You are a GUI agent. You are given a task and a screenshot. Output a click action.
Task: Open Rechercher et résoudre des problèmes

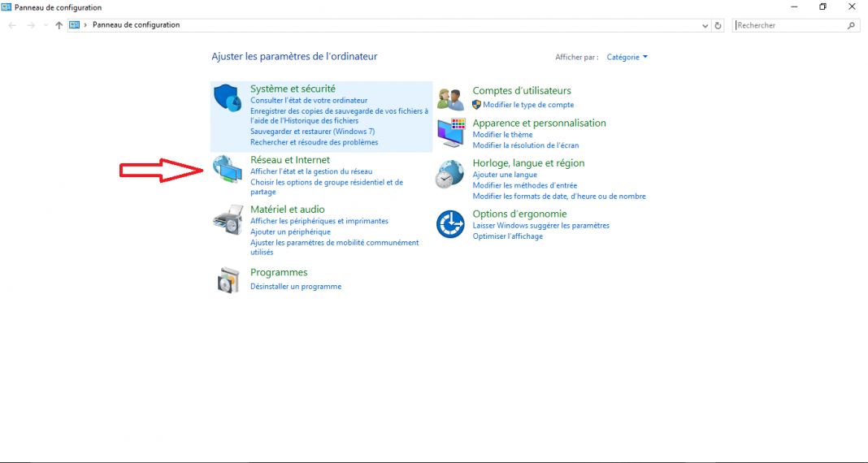click(x=315, y=142)
